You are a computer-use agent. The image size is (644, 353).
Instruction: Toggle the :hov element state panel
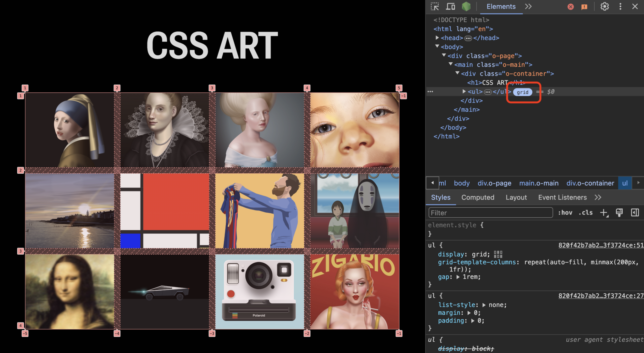click(565, 213)
